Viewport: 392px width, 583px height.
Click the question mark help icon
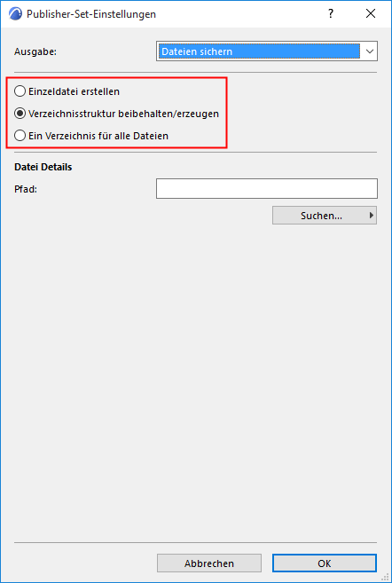point(330,14)
